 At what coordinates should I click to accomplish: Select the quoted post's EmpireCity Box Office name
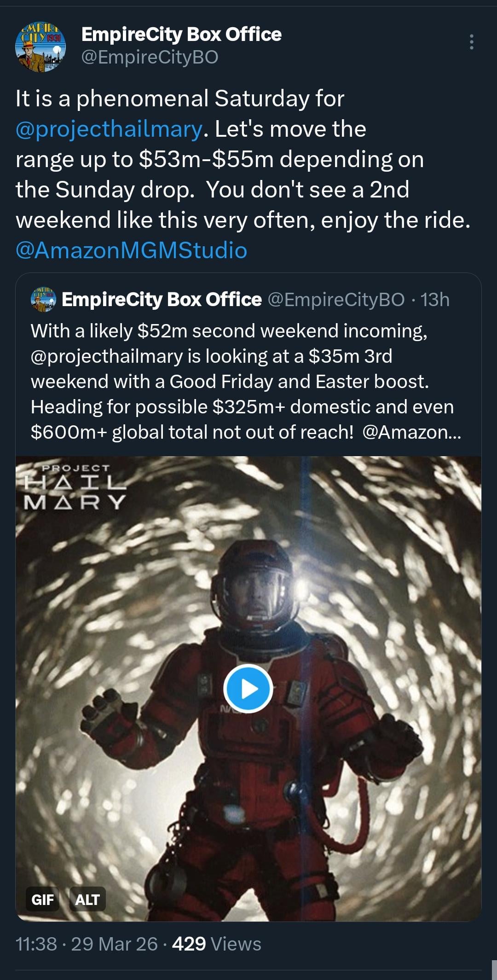coord(162,300)
